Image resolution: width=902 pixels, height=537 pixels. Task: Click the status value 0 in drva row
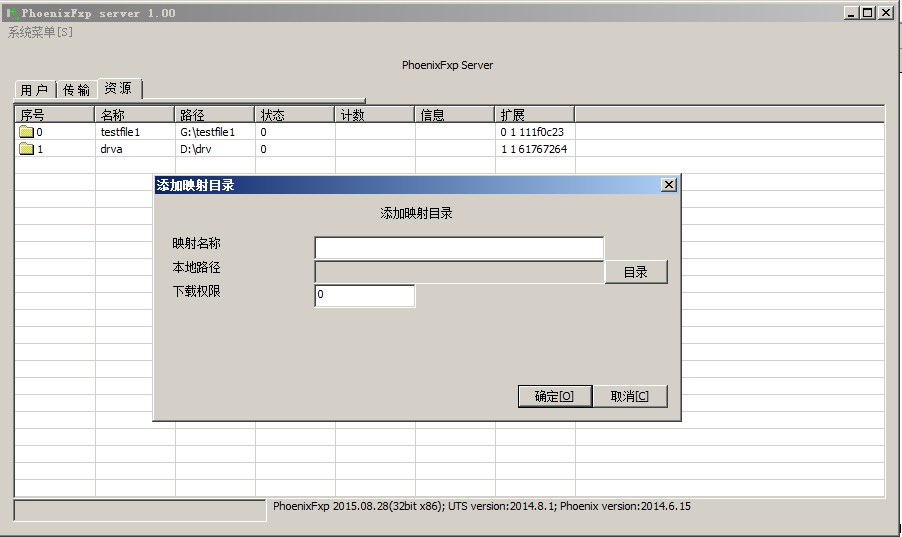click(263, 149)
